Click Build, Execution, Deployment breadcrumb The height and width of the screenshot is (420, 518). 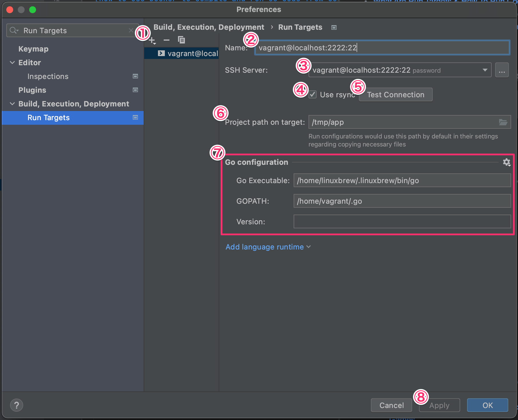point(209,27)
